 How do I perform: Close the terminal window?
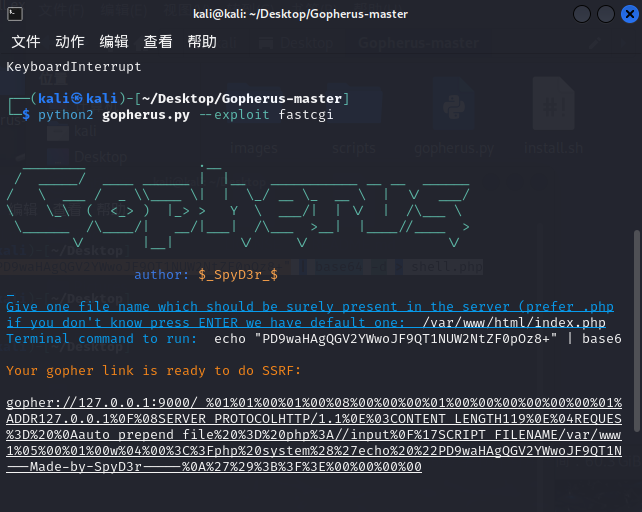pos(630,14)
